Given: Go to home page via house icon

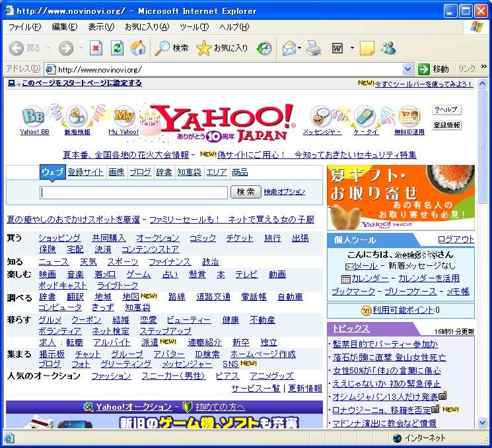Looking at the screenshot, I should click(x=138, y=48).
